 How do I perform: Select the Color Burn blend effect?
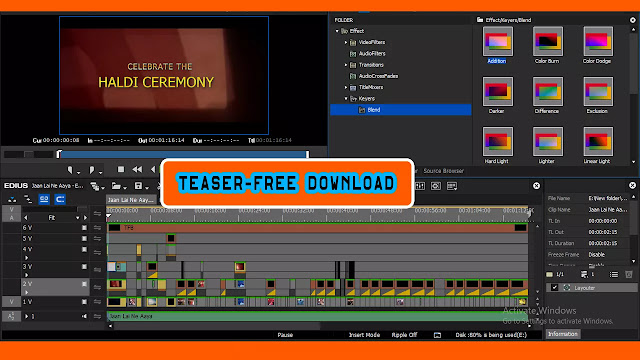[x=547, y=45]
